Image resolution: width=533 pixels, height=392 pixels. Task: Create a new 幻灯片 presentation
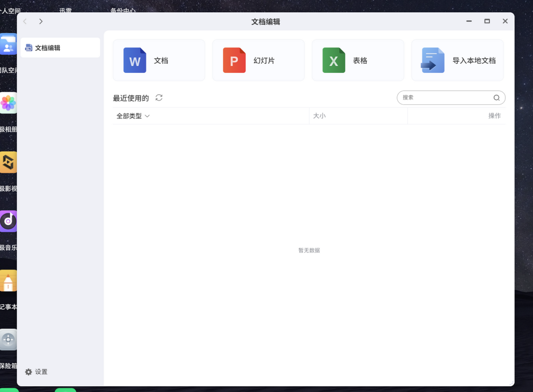[x=258, y=60]
